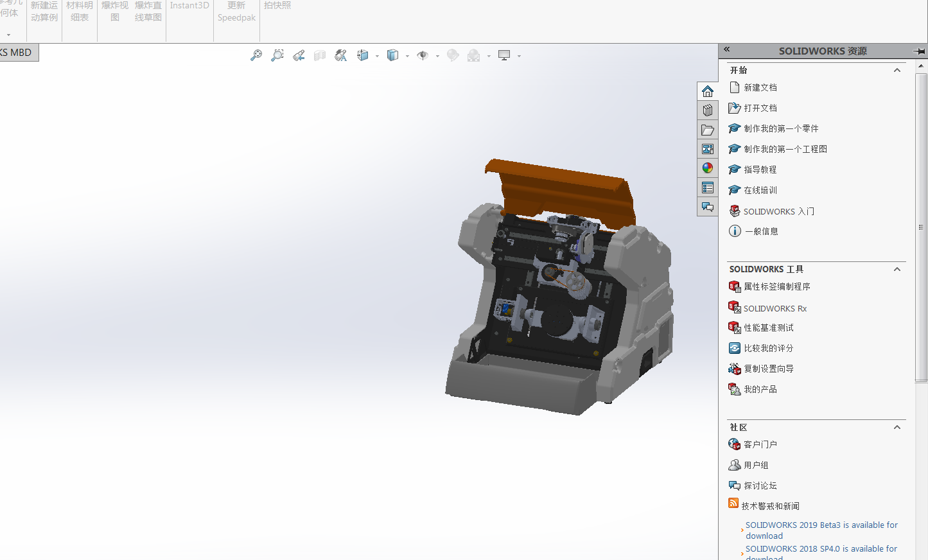
Task: Pin the SOLIDWORKS Resources panel
Action: point(919,51)
